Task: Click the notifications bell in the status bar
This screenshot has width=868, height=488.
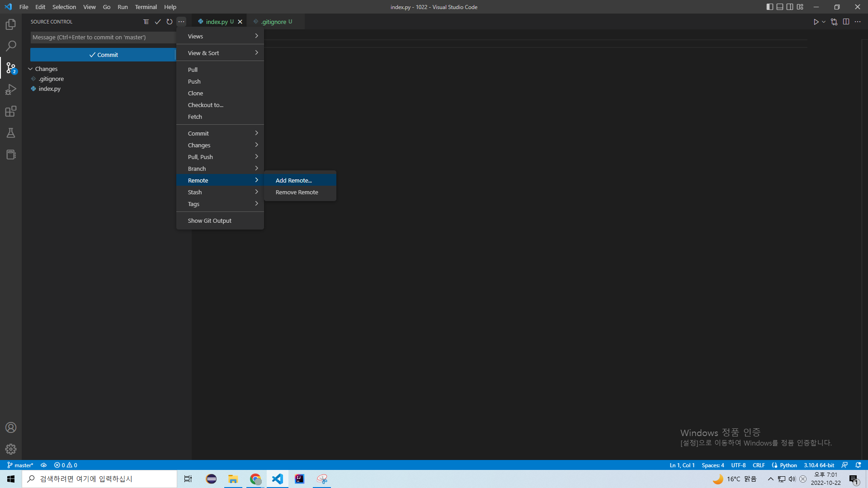Action: (858, 465)
